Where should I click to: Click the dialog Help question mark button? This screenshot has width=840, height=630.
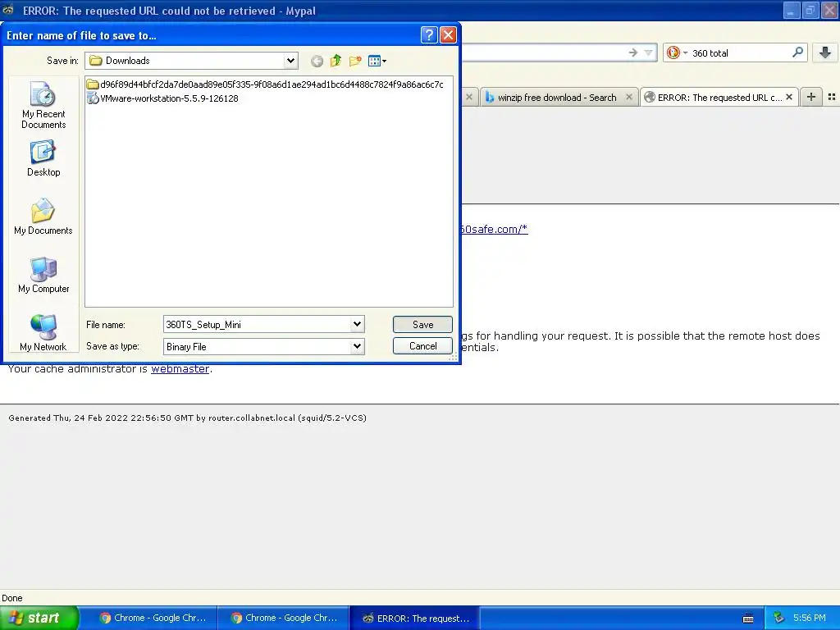pos(429,35)
